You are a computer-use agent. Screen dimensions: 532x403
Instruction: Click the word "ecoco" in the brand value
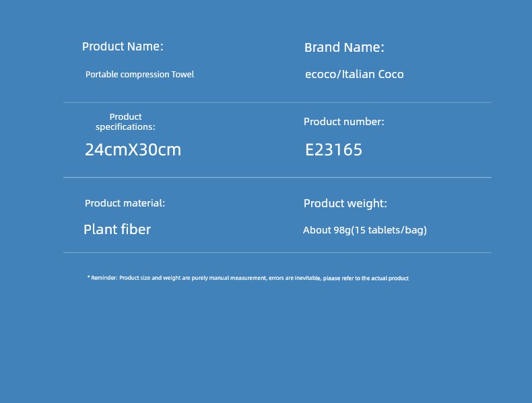[320, 75]
